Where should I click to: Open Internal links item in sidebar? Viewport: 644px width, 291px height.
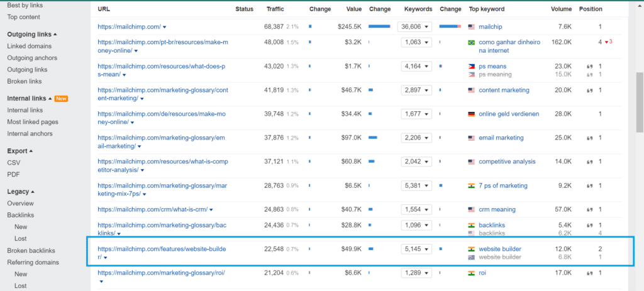pyautogui.click(x=25, y=110)
